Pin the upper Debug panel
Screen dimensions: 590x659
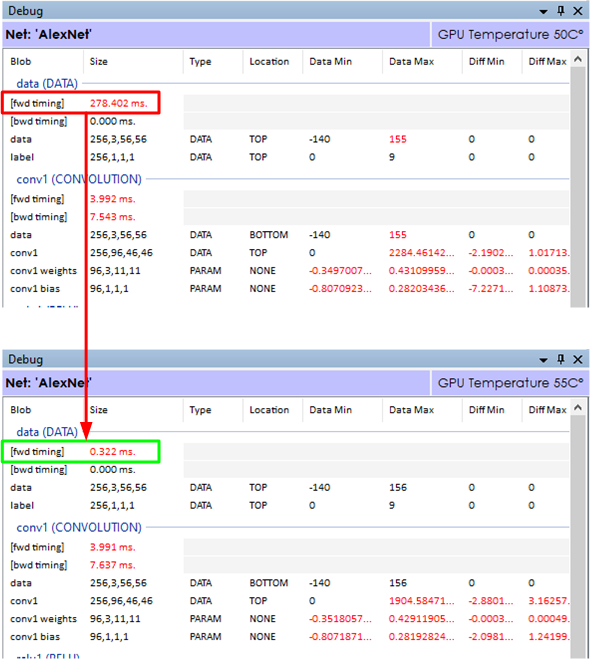(561, 11)
